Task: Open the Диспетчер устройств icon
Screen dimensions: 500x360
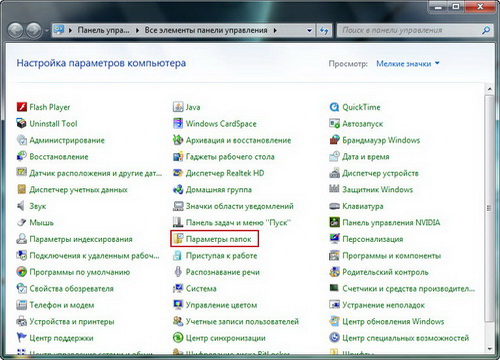Action: [334, 173]
